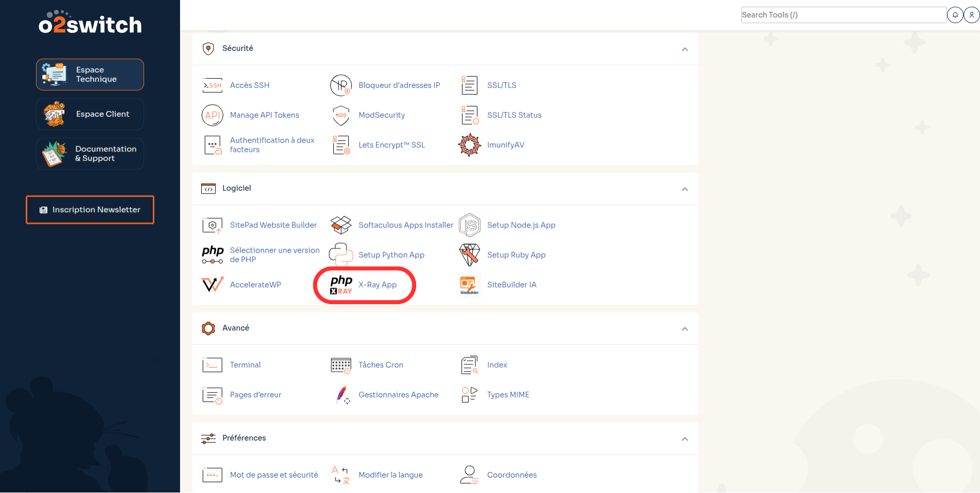Open the ImunifyAV star icon

tap(469, 145)
